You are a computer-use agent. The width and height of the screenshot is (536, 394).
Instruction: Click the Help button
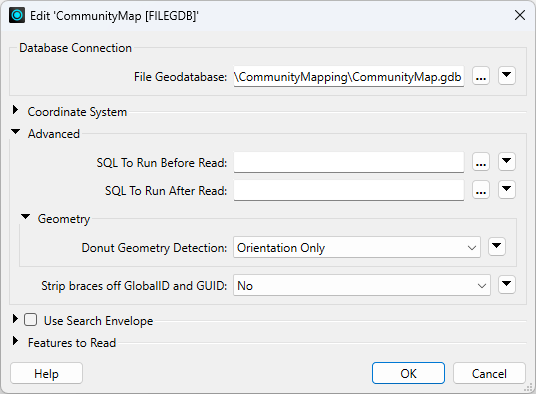[46, 373]
